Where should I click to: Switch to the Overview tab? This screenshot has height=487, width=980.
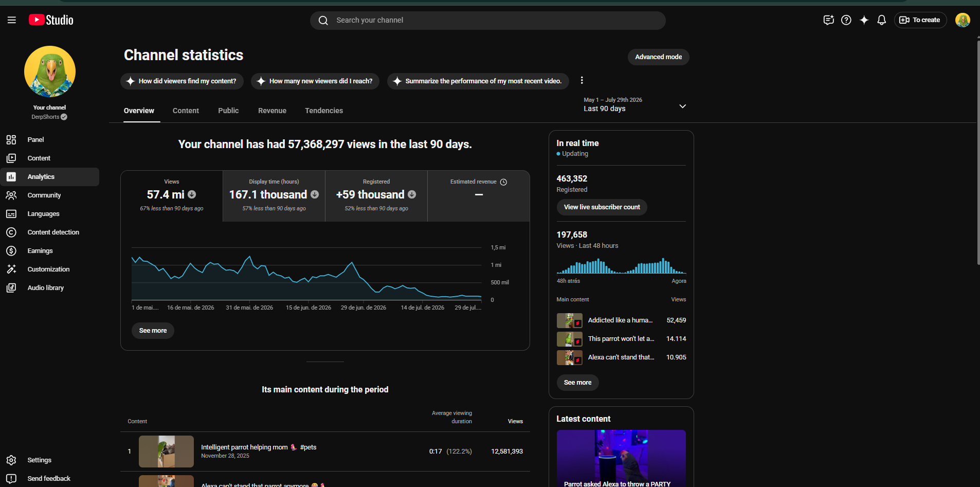coord(139,111)
